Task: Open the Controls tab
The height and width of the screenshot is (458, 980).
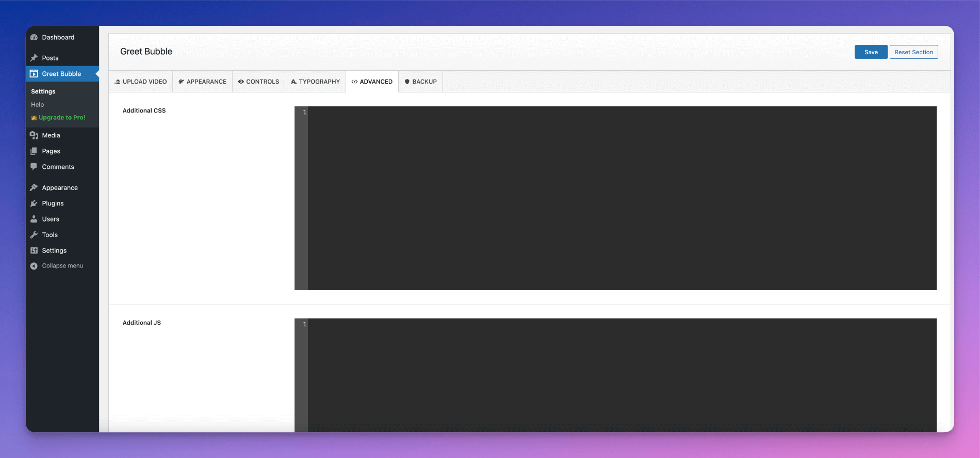Action: (x=259, y=82)
